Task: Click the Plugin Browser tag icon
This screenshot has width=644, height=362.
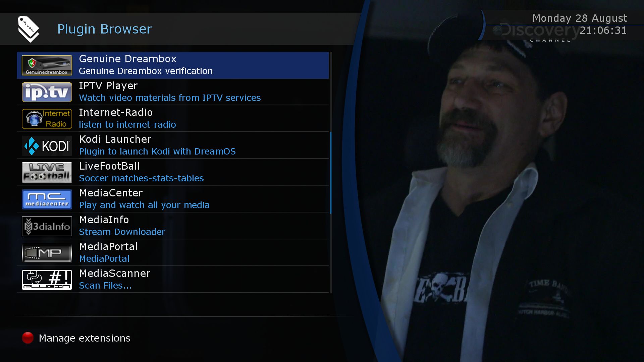Action: coord(29,29)
